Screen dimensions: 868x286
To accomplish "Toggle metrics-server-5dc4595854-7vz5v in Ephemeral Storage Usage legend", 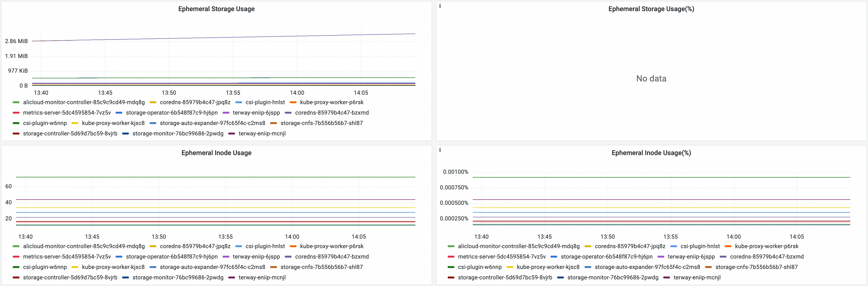I will [x=67, y=113].
